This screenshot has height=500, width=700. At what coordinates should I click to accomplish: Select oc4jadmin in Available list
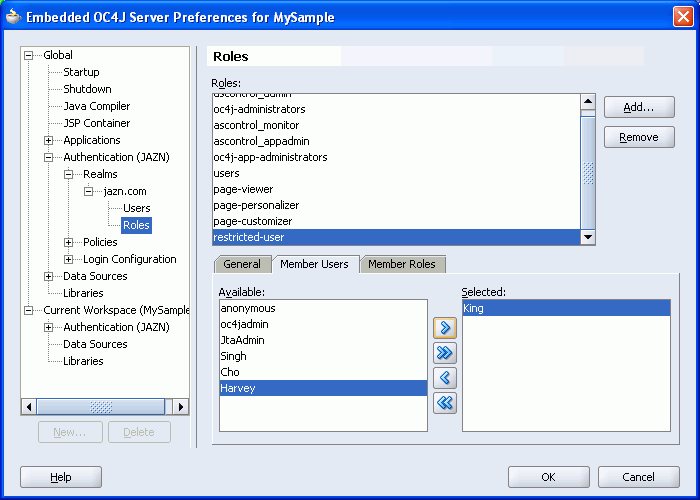click(323, 325)
